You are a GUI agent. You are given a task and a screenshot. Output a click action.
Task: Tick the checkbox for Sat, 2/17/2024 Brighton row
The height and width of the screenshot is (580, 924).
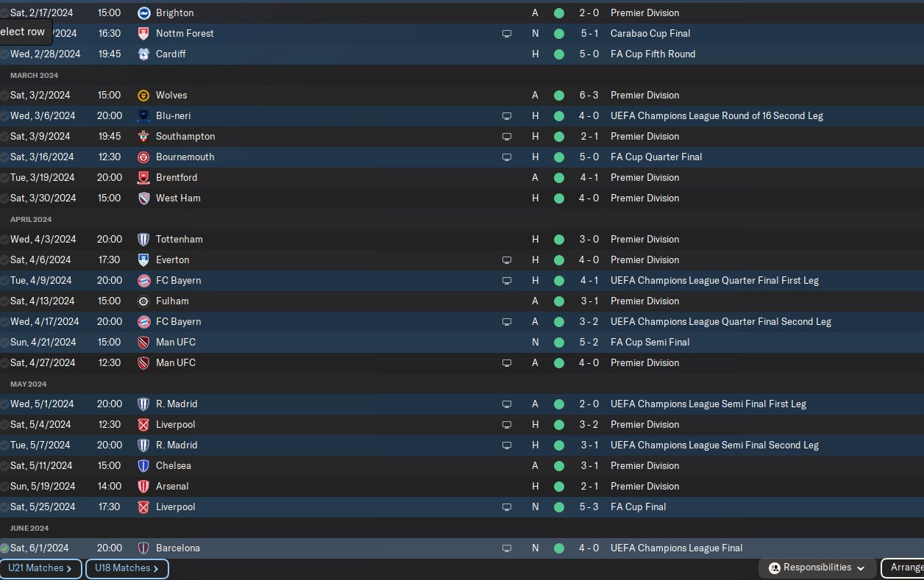coord(4,13)
